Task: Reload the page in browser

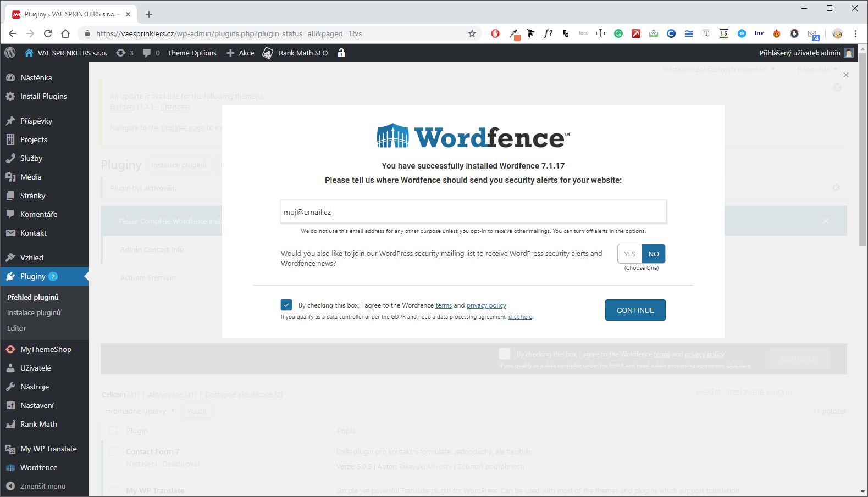Action: click(x=48, y=33)
